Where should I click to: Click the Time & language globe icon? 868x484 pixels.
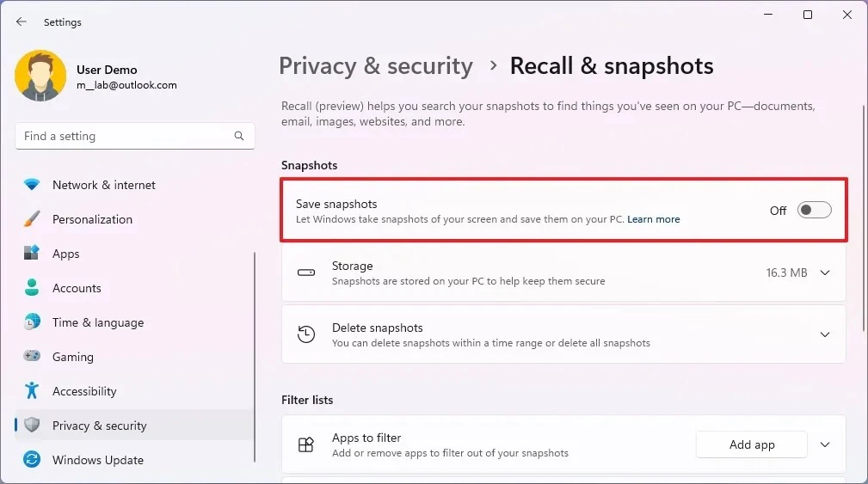pos(32,322)
